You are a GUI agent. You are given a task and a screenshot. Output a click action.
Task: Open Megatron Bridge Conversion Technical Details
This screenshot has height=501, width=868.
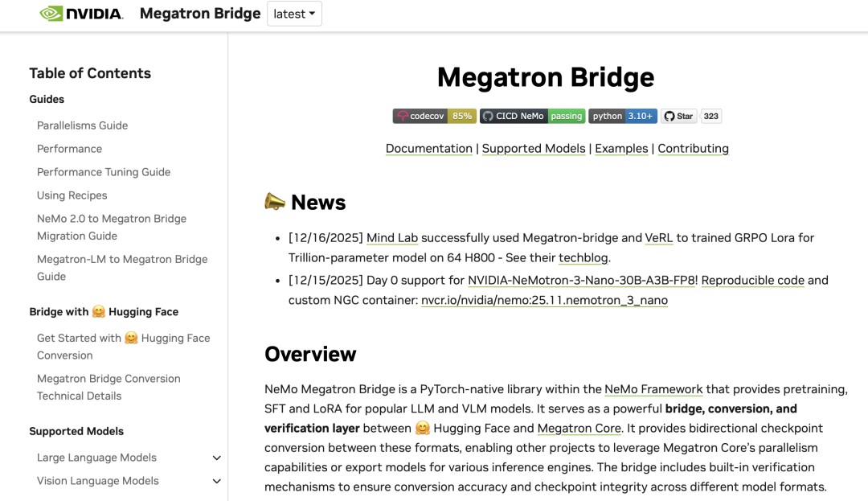coord(108,387)
